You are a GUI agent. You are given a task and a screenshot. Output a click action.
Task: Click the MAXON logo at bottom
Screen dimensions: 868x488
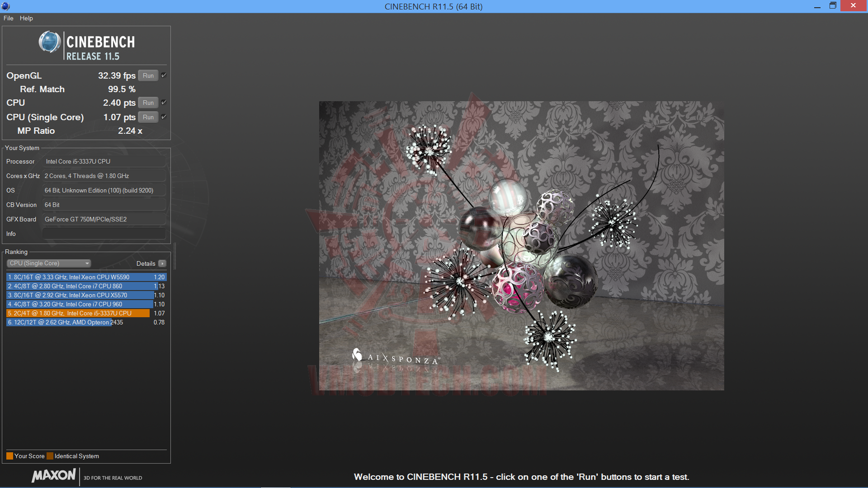(x=54, y=476)
